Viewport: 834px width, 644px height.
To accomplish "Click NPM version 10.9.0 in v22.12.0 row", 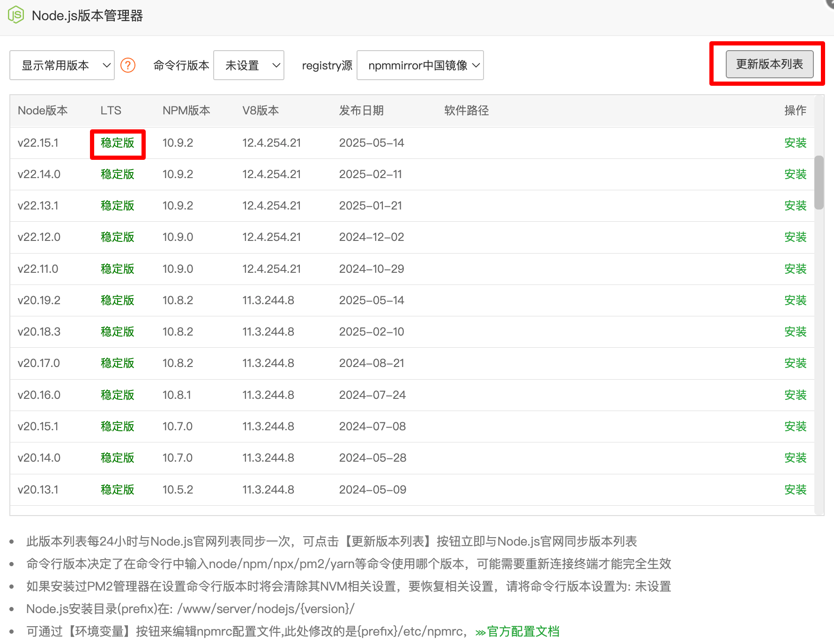I will (178, 237).
